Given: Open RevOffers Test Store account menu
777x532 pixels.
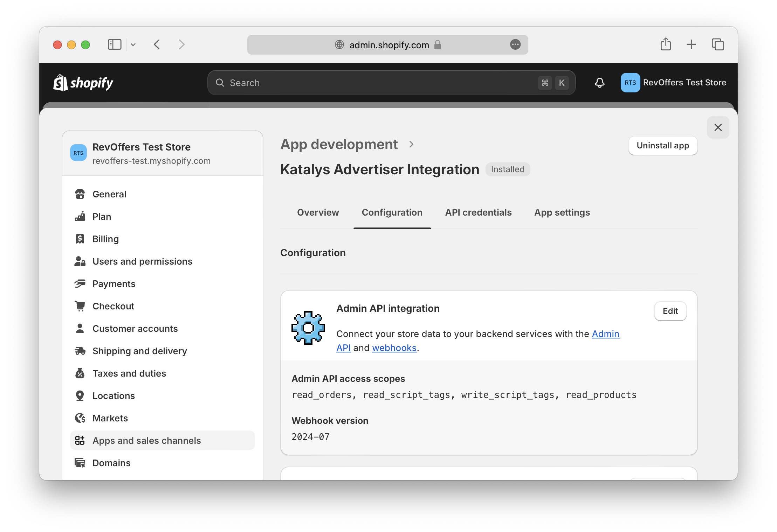Looking at the screenshot, I should pyautogui.click(x=673, y=83).
